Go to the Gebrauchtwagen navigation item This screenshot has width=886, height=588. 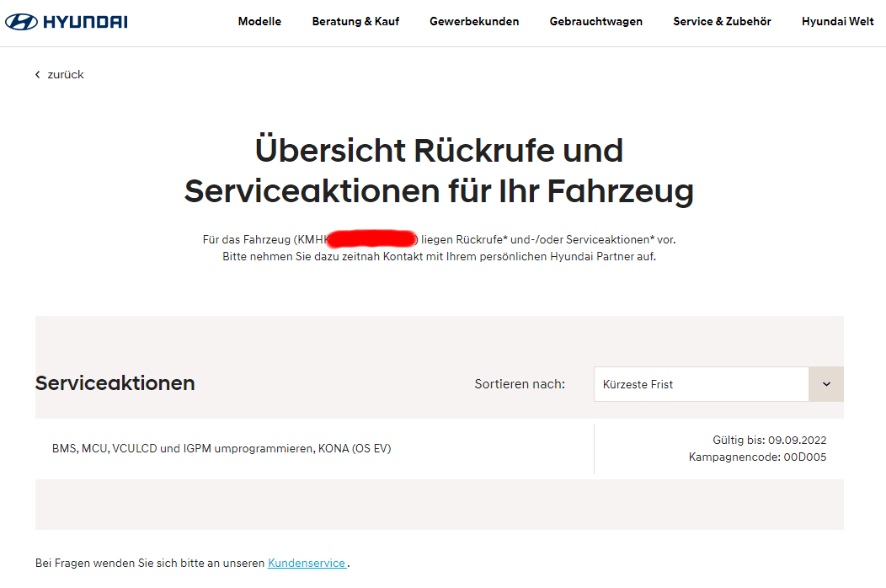point(595,22)
